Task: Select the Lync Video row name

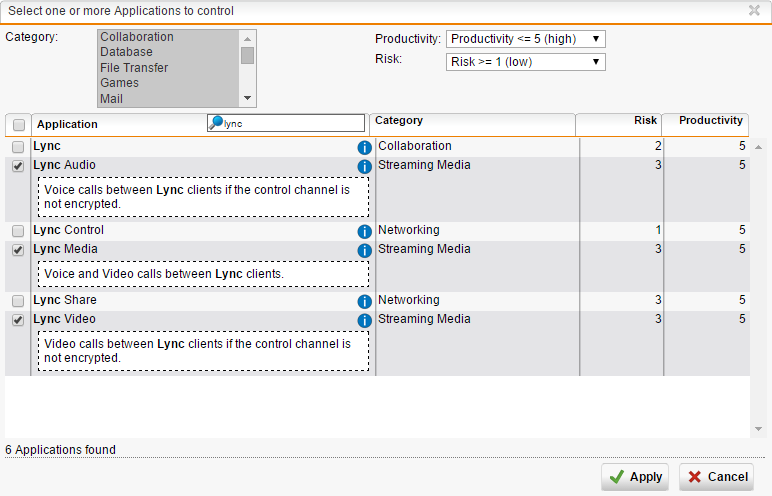Action: (64, 319)
